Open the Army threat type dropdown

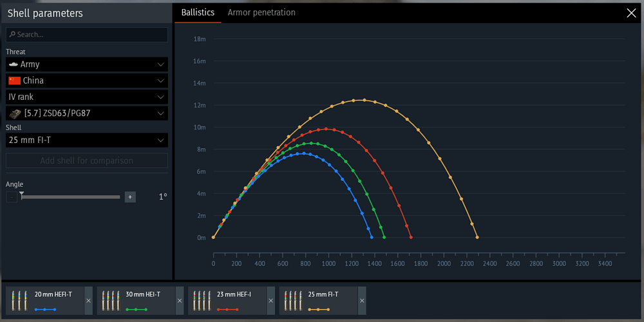pos(86,64)
